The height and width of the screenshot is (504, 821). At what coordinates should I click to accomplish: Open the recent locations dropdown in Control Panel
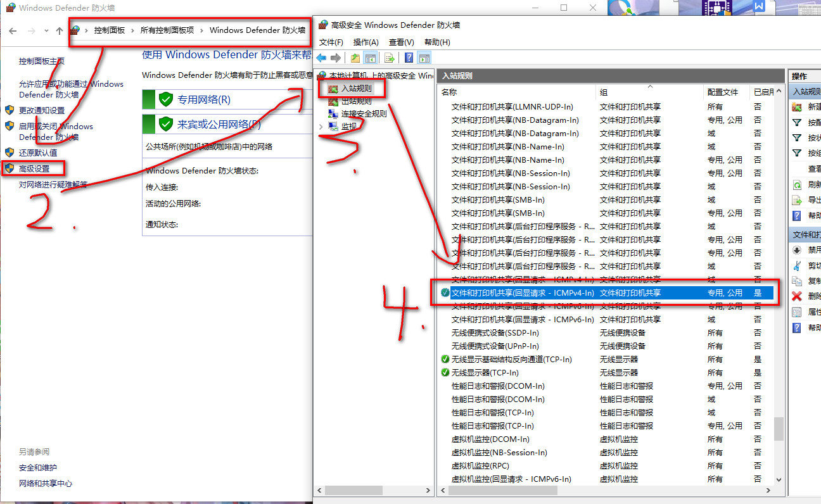tap(46, 30)
